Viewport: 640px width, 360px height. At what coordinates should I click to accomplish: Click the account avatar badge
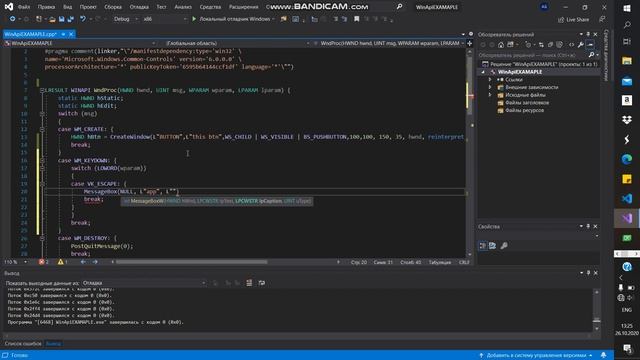(544, 7)
